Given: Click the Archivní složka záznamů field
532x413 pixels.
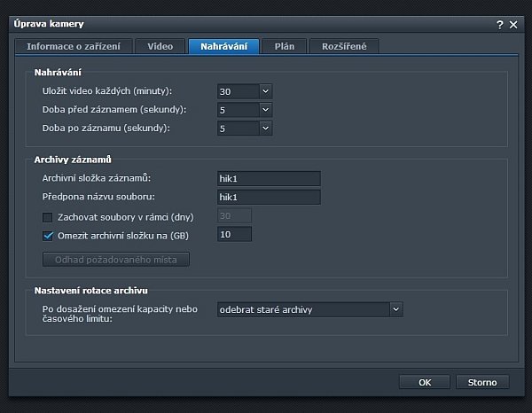Looking at the screenshot, I should pos(269,178).
